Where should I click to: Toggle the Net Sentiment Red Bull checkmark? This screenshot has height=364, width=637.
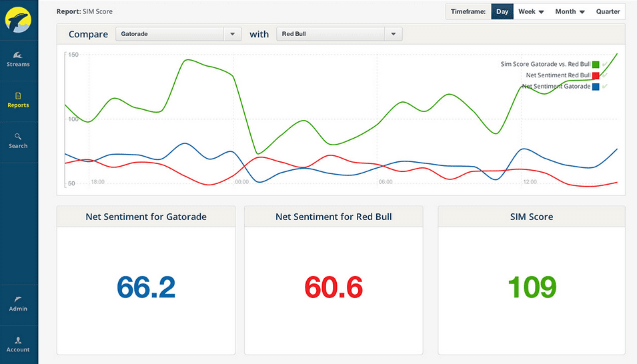tap(604, 75)
